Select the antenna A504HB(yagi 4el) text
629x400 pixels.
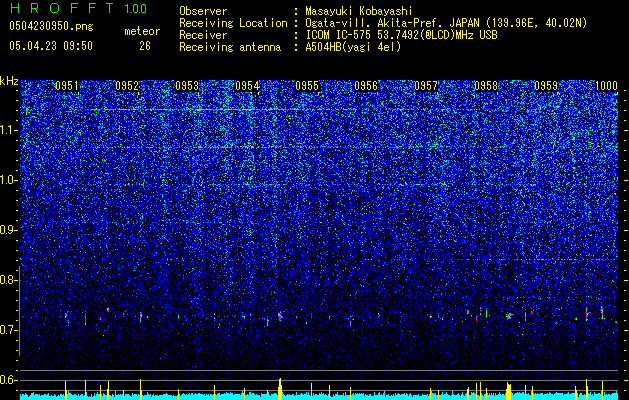pos(353,47)
